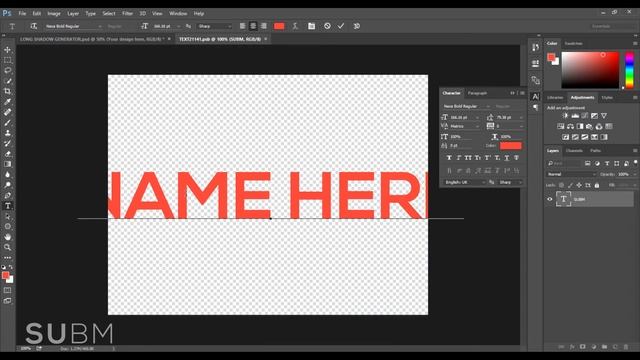Click the toolbox foreground color swatch
640x360 pixels.
click(x=5, y=276)
